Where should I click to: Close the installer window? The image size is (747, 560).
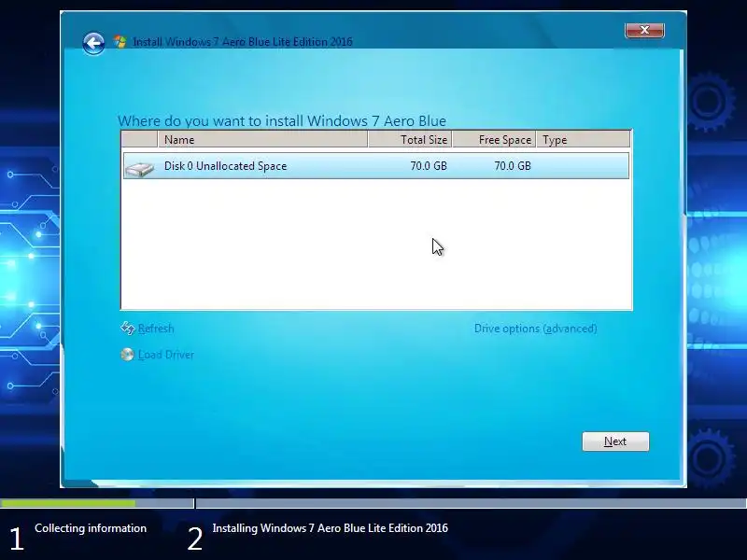tap(644, 30)
